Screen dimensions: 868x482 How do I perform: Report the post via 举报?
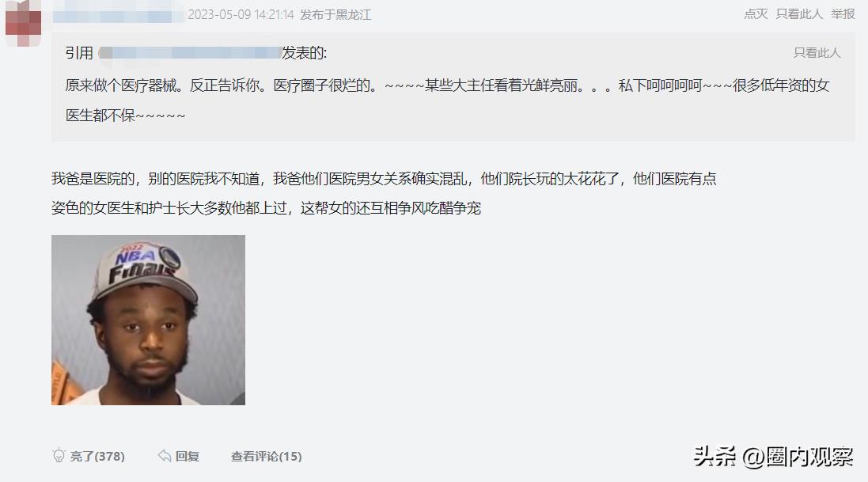point(843,14)
